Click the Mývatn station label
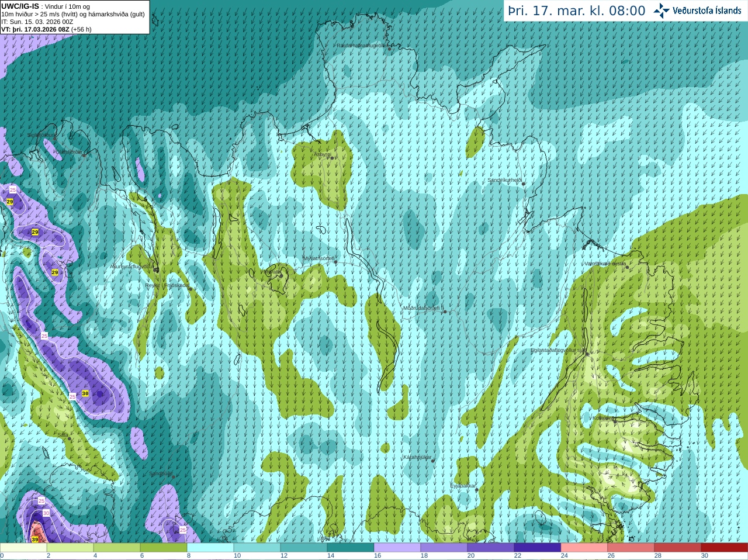This screenshot has width=748, height=560. [272, 271]
